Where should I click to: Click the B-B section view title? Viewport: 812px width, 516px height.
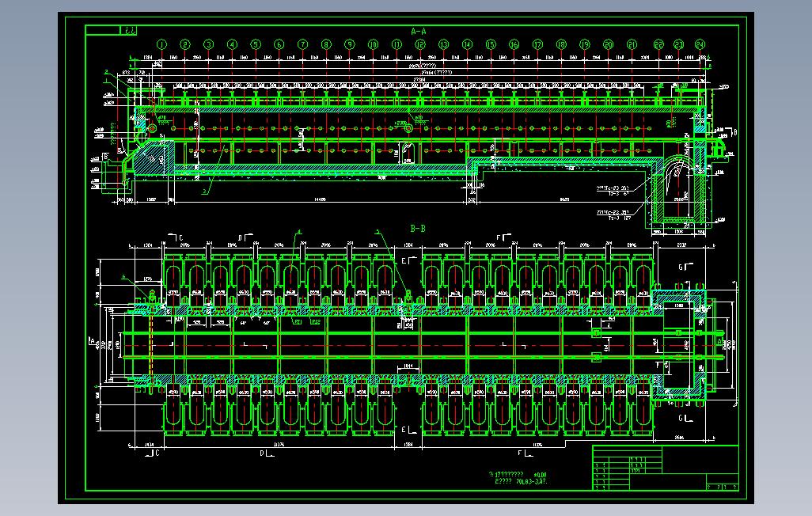coord(418,229)
